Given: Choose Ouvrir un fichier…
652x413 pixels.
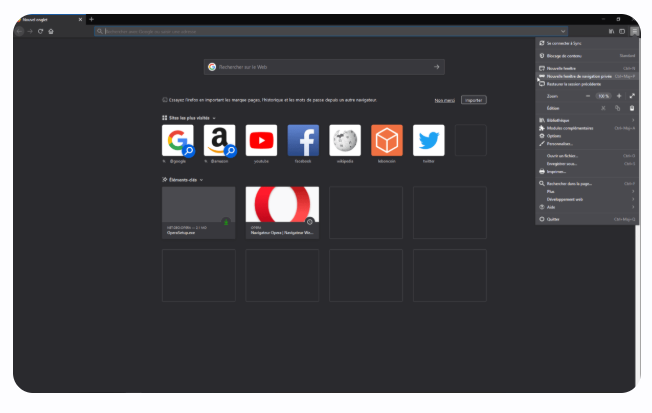Looking at the screenshot, I should point(587,156).
